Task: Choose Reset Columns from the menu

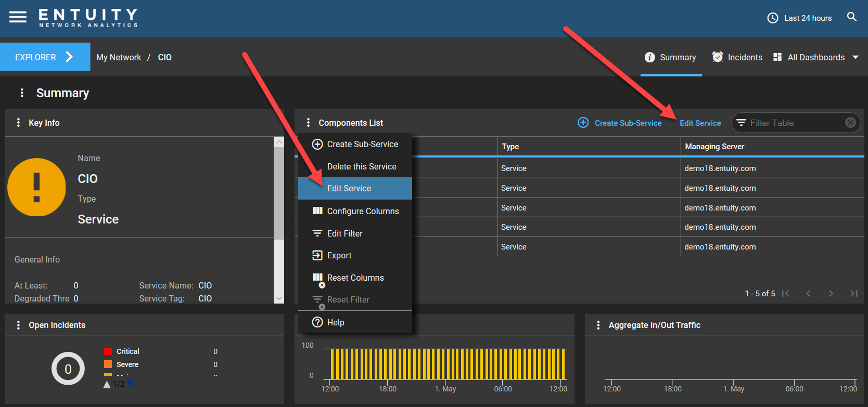Action: pos(355,278)
